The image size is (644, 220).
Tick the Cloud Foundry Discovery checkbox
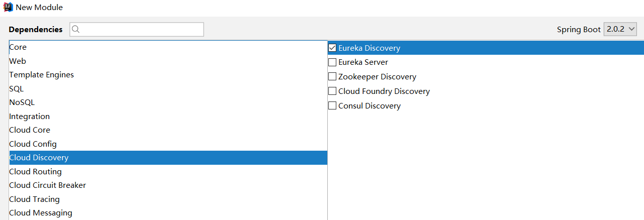(332, 91)
